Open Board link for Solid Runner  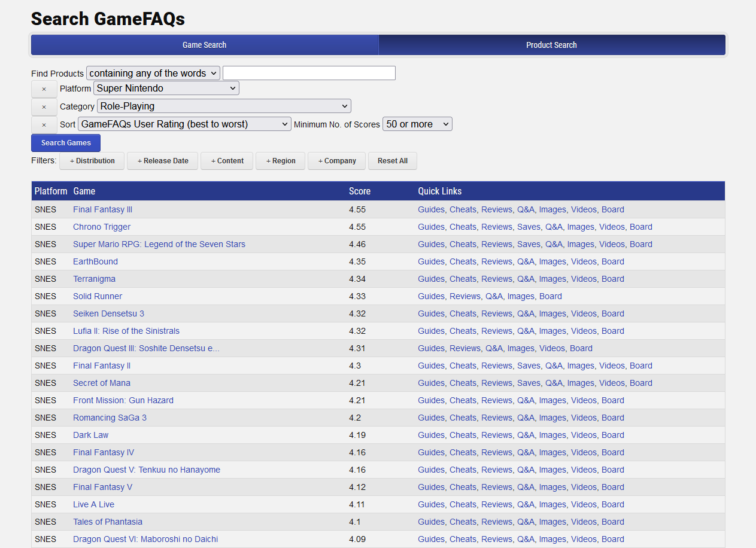coord(551,296)
